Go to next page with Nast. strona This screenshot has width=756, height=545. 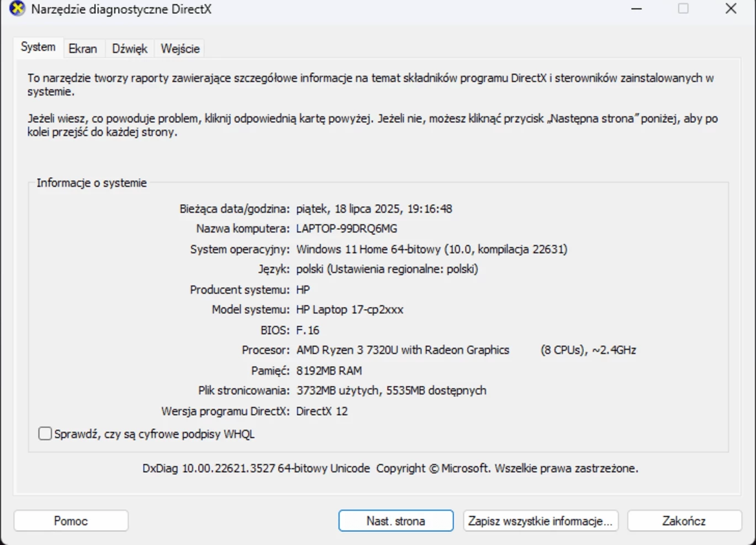pos(396,521)
